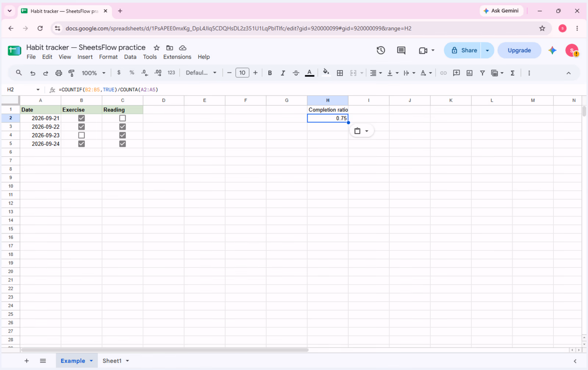Click the undo arrow icon
Viewport: 588px width, 370px height.
tap(33, 73)
